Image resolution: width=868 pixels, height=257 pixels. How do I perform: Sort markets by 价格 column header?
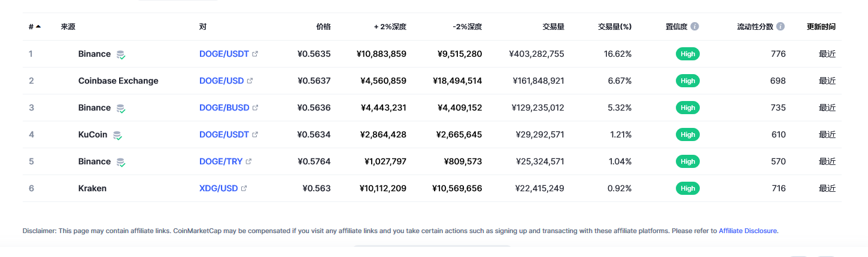click(323, 27)
